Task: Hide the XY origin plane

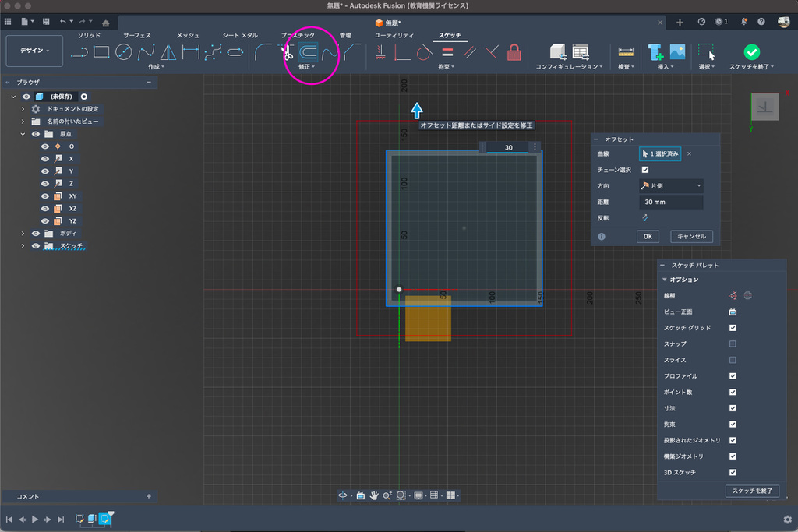Action: pyautogui.click(x=45, y=196)
